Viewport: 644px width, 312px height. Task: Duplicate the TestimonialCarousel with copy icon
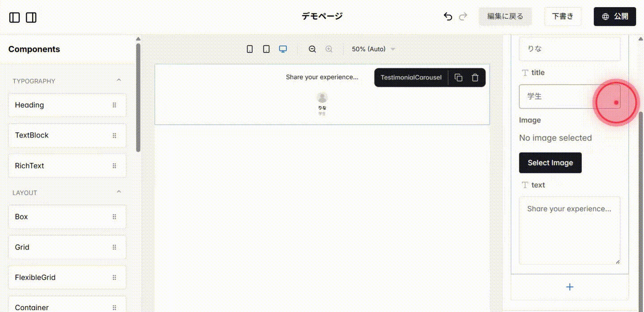click(x=458, y=77)
